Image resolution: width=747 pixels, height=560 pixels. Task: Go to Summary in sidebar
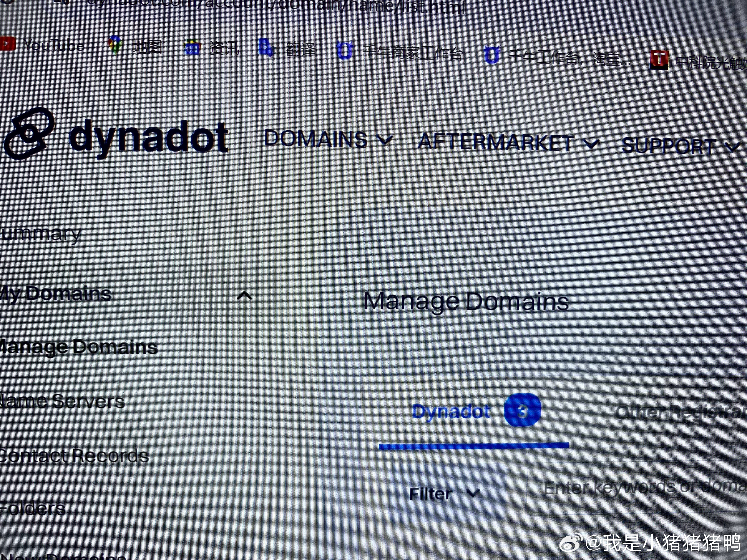41,234
